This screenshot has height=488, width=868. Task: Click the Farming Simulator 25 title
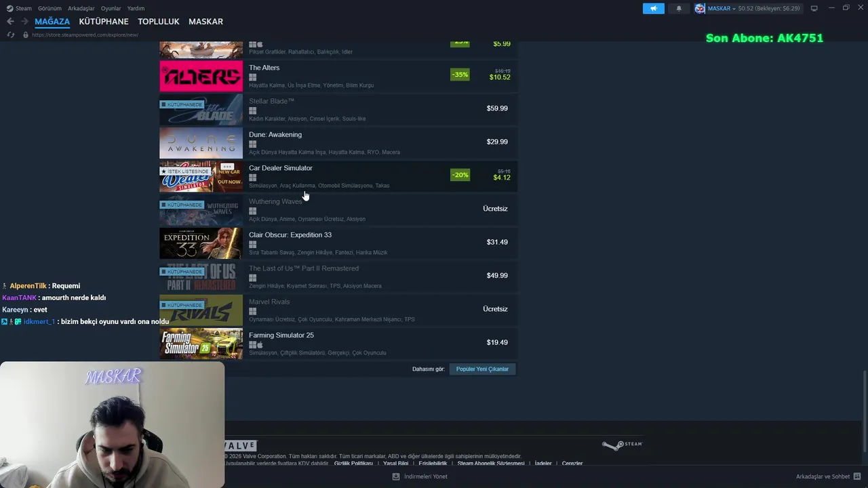[x=281, y=335]
